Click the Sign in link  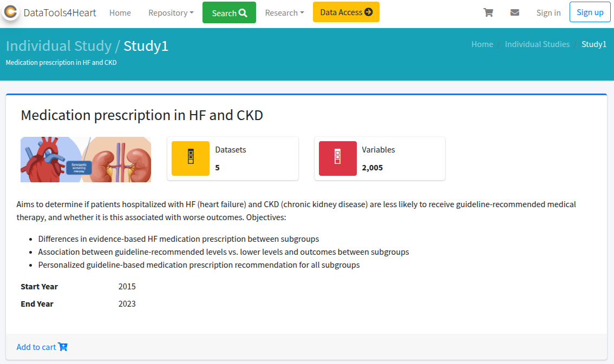pyautogui.click(x=548, y=12)
